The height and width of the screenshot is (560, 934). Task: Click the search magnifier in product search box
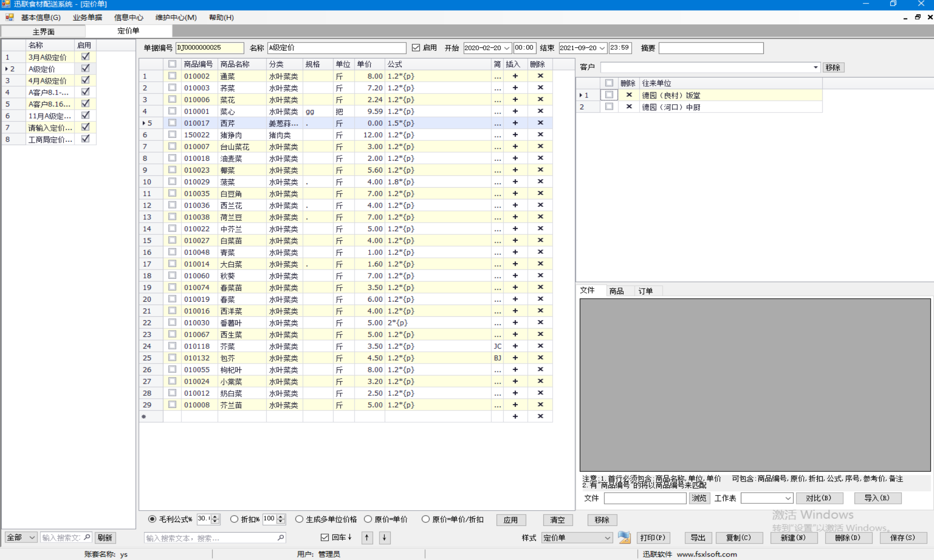(280, 538)
